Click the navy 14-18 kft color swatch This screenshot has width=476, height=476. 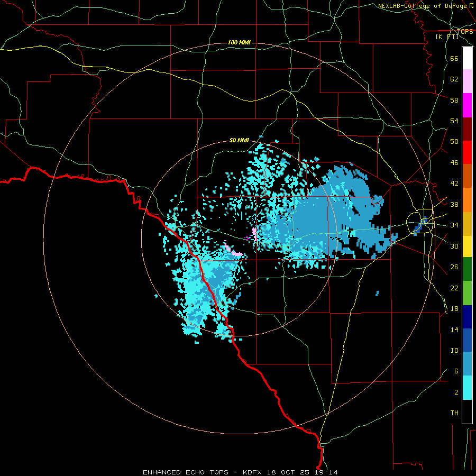(467, 317)
